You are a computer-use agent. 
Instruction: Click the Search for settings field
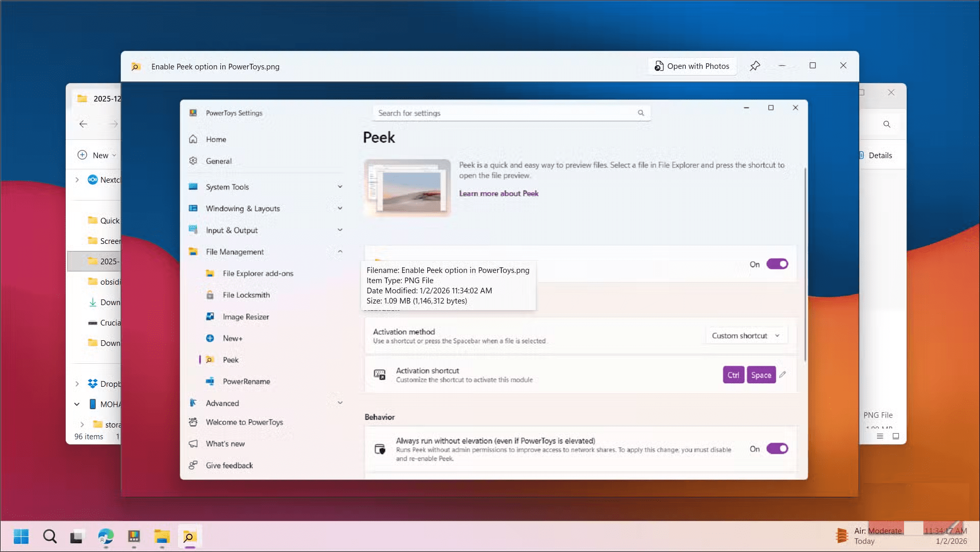point(505,113)
